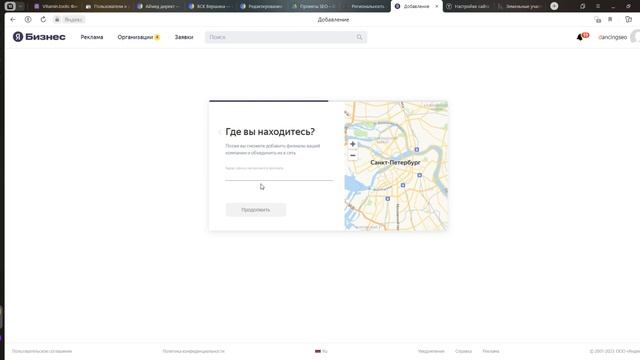Screen dimensions: 640x360
Task: Click the Яндекс Бизнес logo
Action: point(39,37)
